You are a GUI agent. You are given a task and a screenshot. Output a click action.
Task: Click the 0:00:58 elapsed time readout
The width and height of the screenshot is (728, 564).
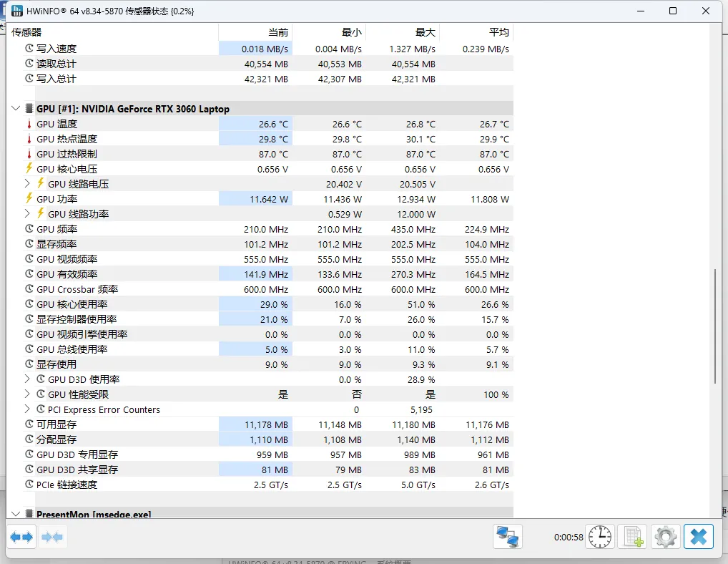coord(569,537)
